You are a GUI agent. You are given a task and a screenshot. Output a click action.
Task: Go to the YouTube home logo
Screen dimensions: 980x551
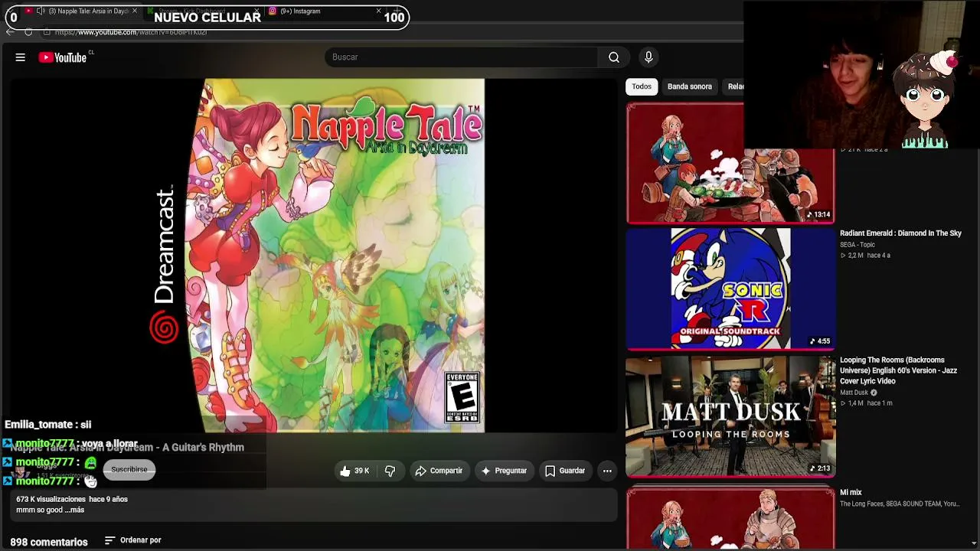63,57
